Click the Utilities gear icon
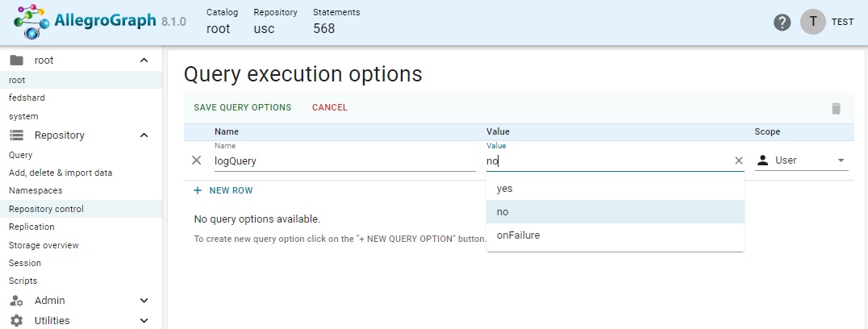This screenshot has width=868, height=329. coord(16,320)
